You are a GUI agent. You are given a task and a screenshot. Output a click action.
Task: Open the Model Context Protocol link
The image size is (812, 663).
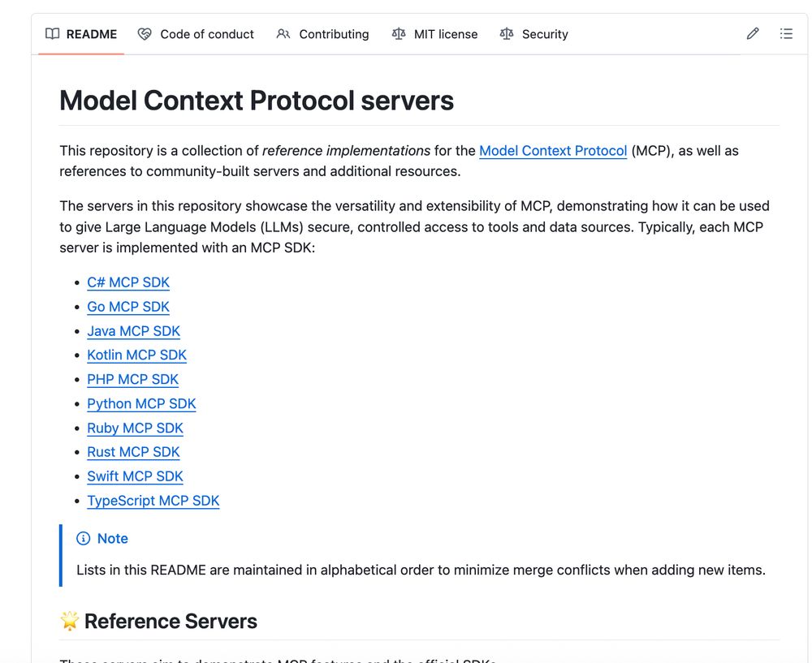pyautogui.click(x=553, y=151)
